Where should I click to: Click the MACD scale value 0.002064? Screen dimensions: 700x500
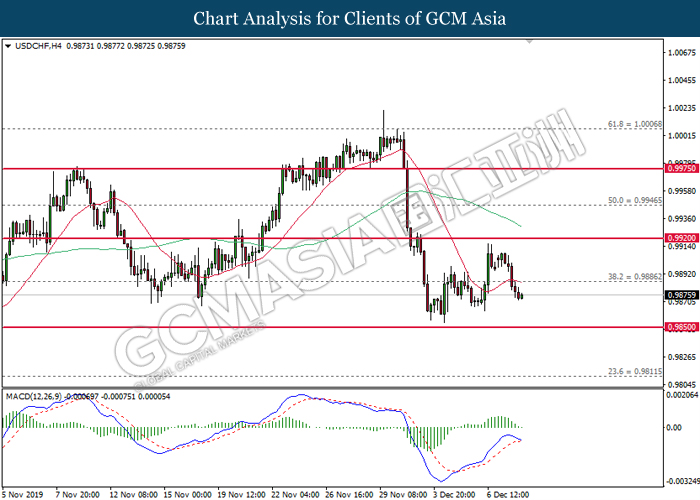click(683, 395)
